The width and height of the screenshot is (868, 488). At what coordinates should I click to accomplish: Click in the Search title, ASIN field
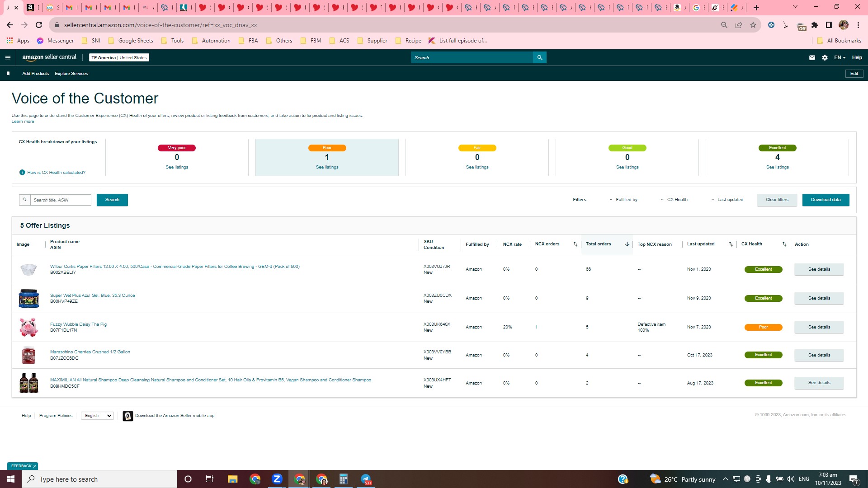point(61,200)
